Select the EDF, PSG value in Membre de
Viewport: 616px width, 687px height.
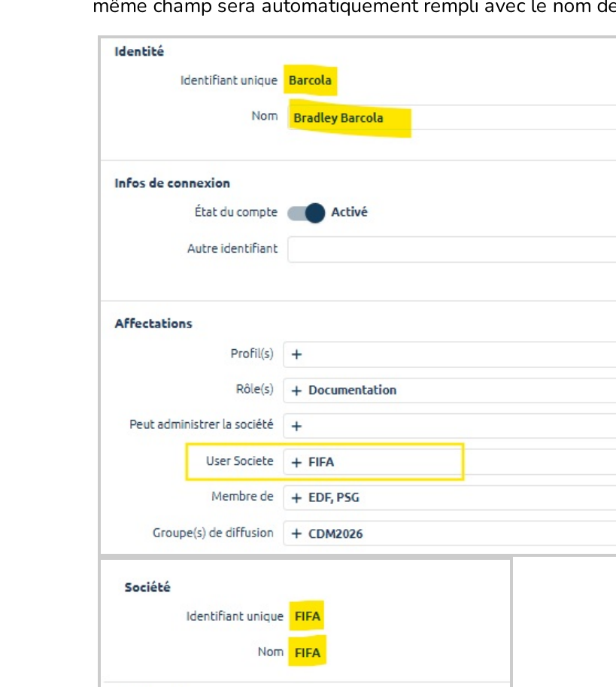point(334,498)
